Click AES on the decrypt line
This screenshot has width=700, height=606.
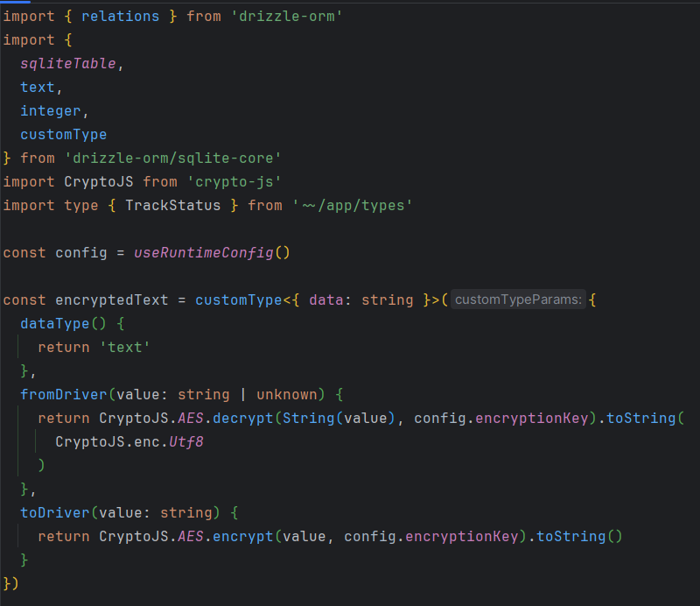pyautogui.click(x=191, y=419)
